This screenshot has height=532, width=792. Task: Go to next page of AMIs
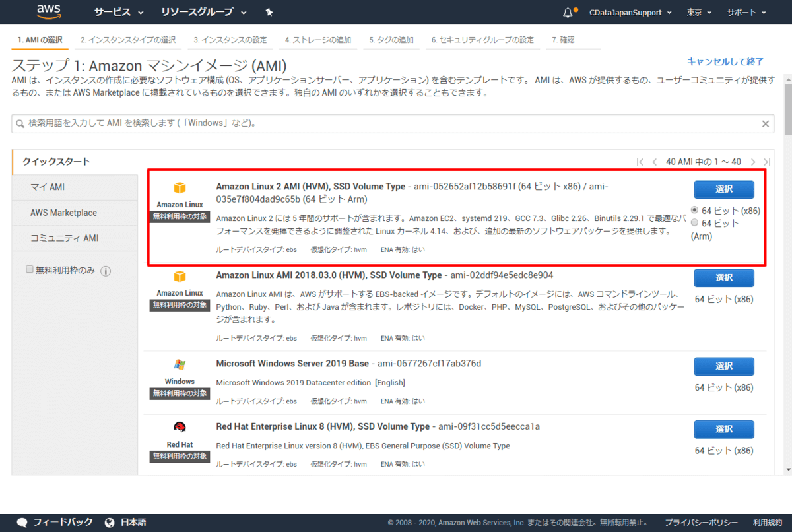(x=753, y=162)
